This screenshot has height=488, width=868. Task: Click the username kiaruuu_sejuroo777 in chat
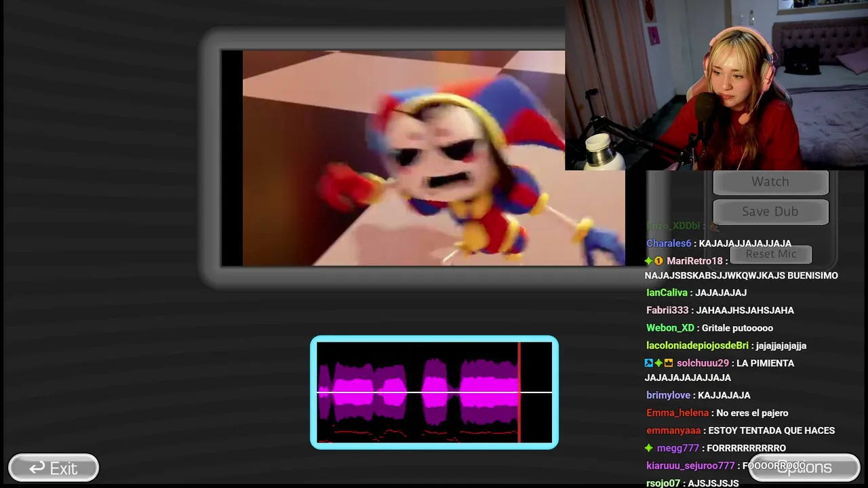tap(690, 466)
